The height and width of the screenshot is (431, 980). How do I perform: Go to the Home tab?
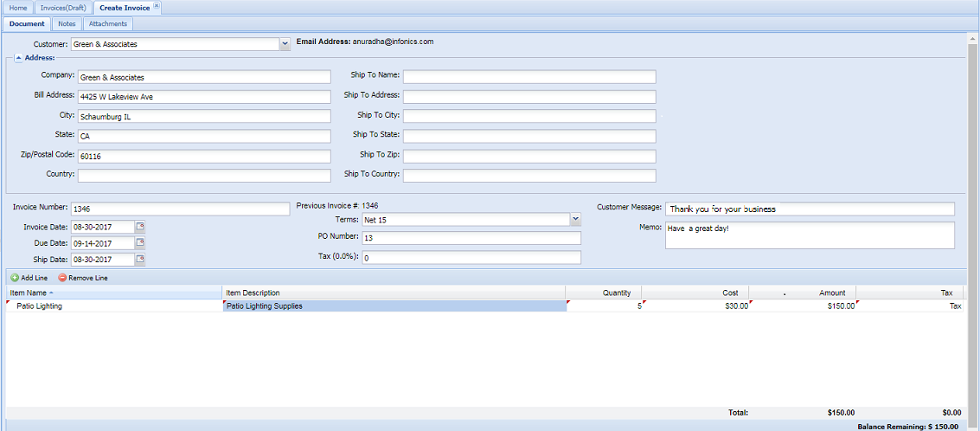18,8
